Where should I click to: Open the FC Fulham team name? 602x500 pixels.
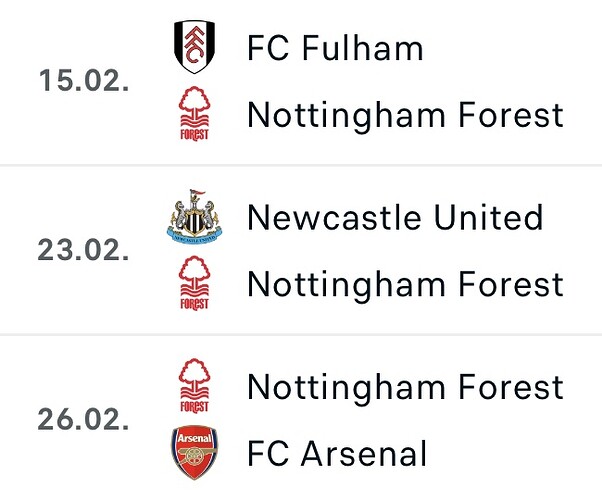[x=335, y=48]
